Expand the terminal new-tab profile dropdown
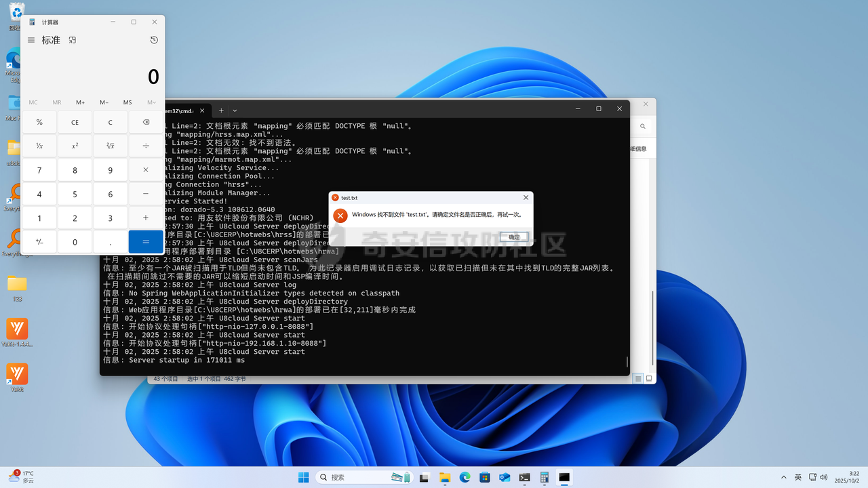 235,110
